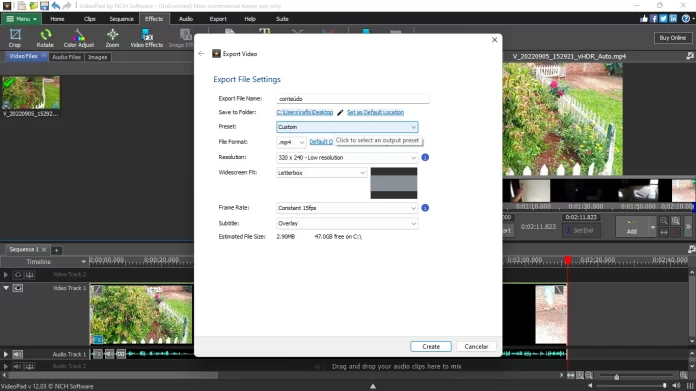Click the Set End button
Screen dimensions: 696x391
pos(581,230)
